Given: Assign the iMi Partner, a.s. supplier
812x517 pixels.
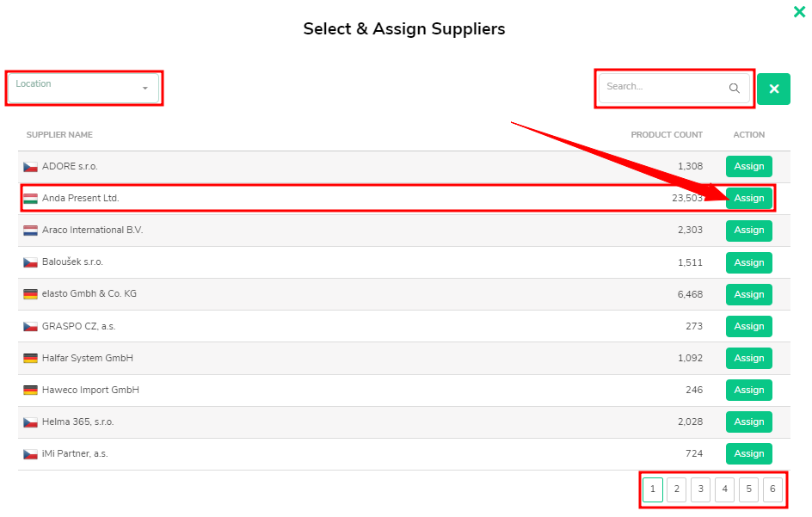Looking at the screenshot, I should click(749, 454).
